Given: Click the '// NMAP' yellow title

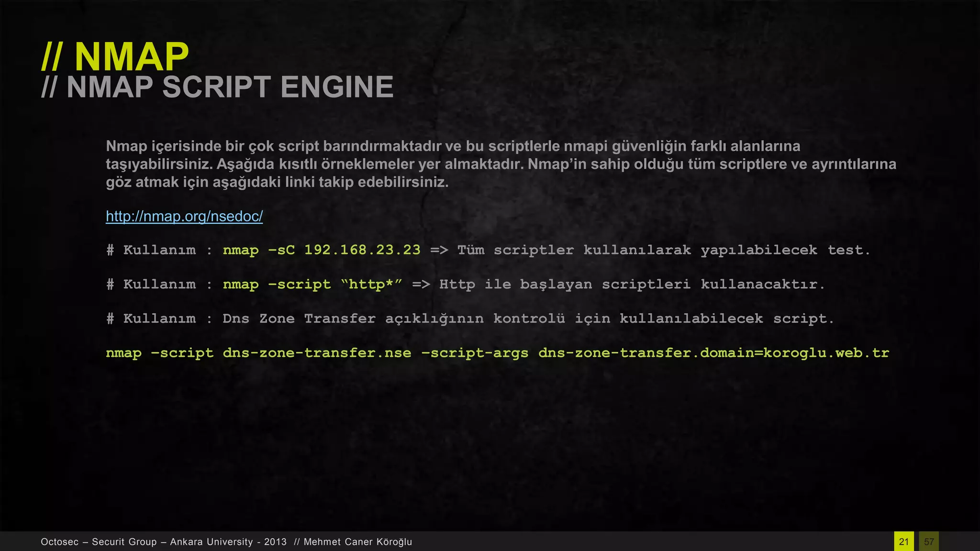Looking at the screenshot, I should coord(115,56).
